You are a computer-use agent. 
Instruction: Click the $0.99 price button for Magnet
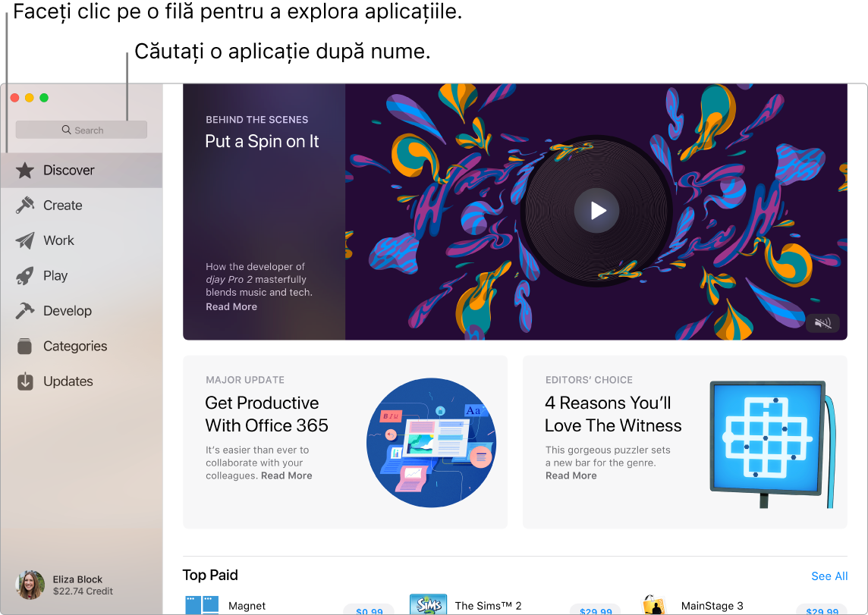click(x=370, y=610)
